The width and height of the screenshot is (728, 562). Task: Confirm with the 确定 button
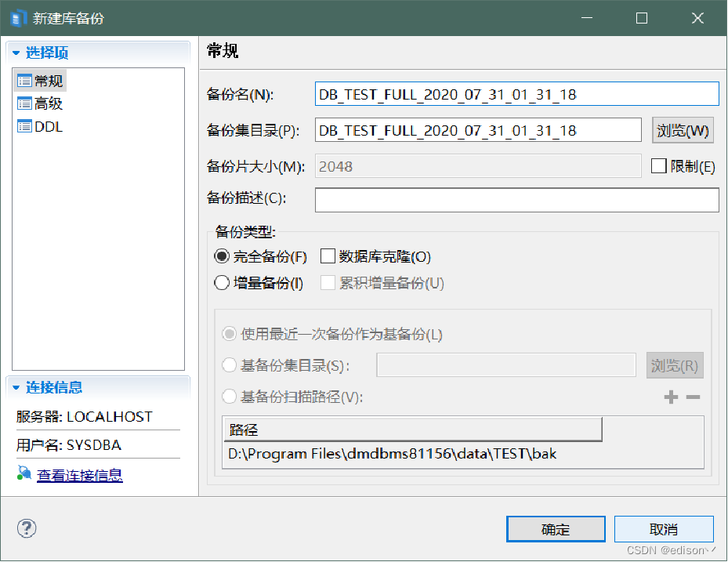[556, 529]
